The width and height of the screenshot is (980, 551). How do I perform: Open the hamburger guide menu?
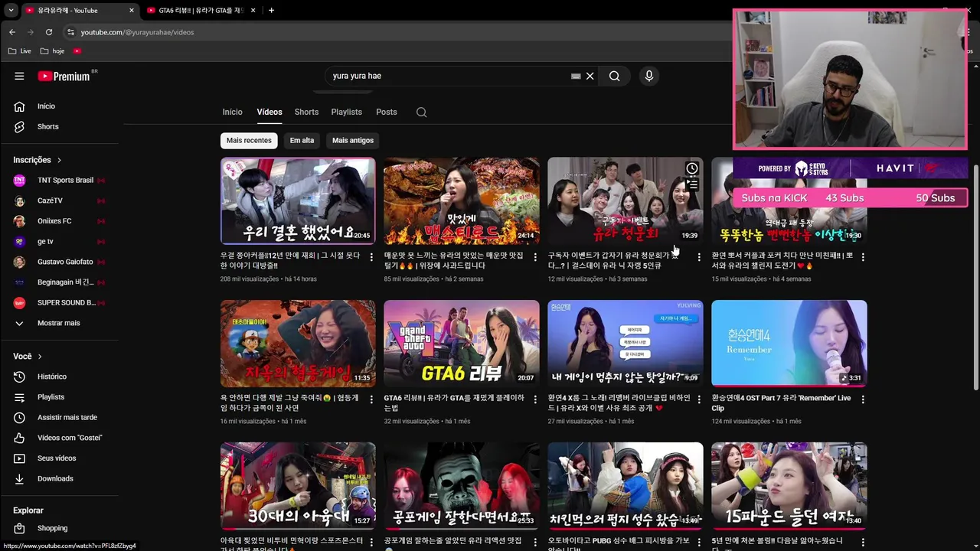click(19, 76)
